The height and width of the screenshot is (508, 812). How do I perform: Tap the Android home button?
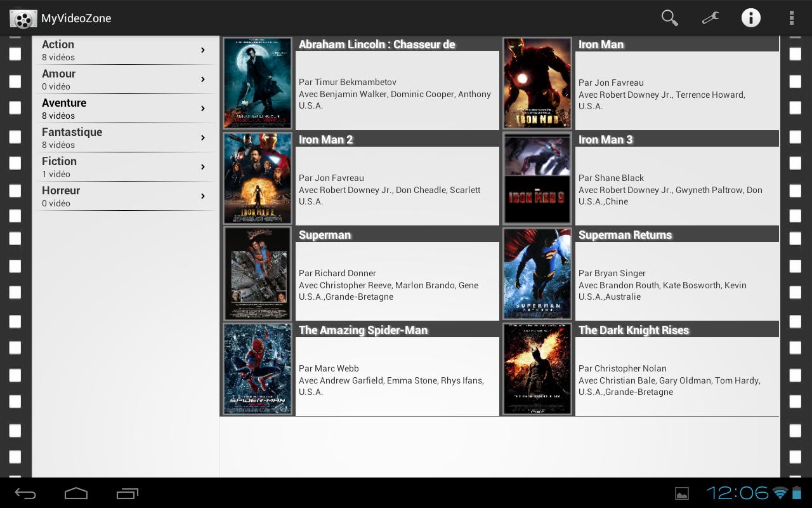[x=76, y=493]
